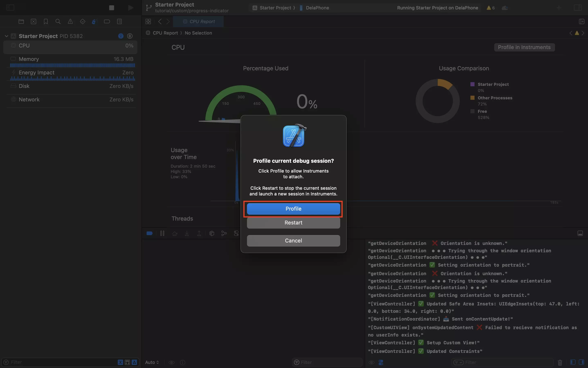Screen dimensions: 588x368
Task: Open the Auto variables view scope dropdown
Action: (152, 362)
